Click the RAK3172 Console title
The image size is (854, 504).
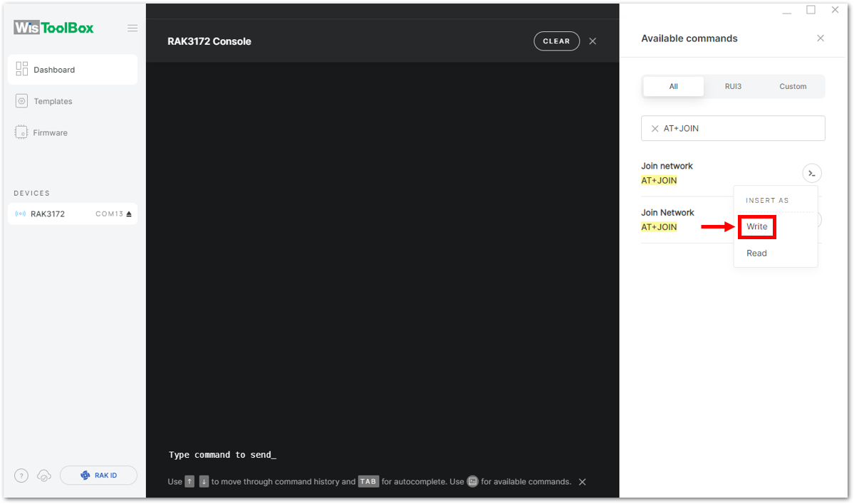click(209, 41)
